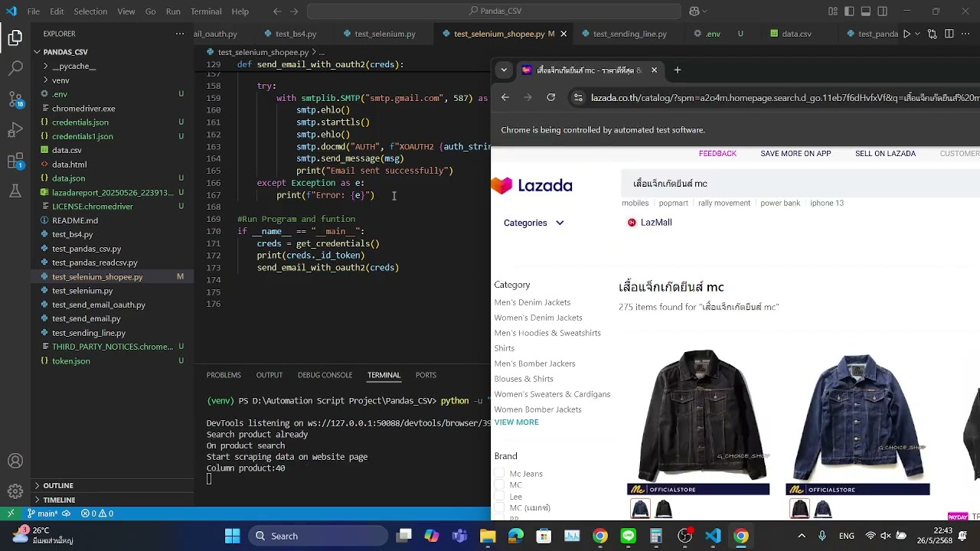Open the run options dropdown arrow
This screenshot has height=551, width=980.
917,34
